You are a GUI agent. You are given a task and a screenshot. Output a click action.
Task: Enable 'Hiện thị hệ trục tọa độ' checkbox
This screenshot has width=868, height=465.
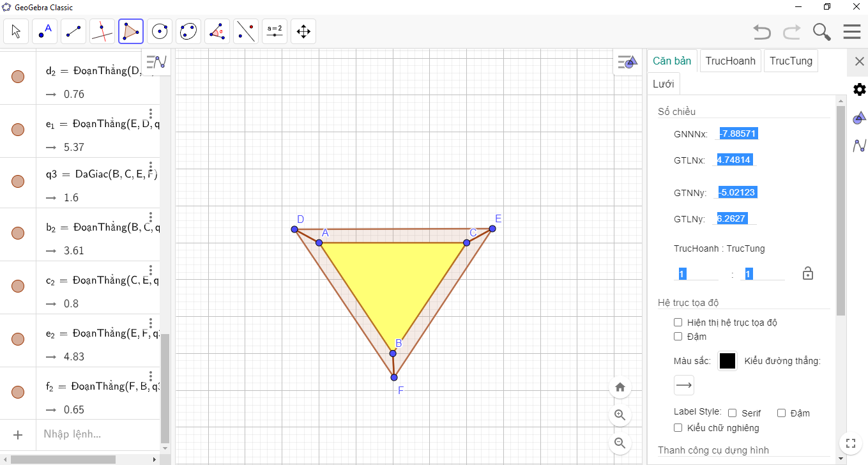pos(678,323)
